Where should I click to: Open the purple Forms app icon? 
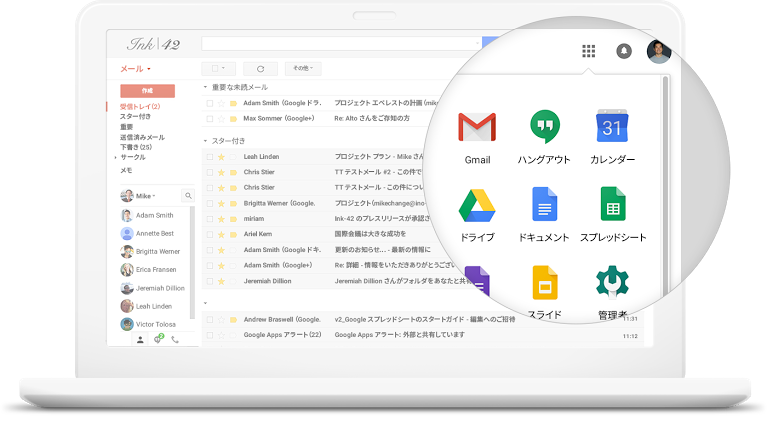477,281
